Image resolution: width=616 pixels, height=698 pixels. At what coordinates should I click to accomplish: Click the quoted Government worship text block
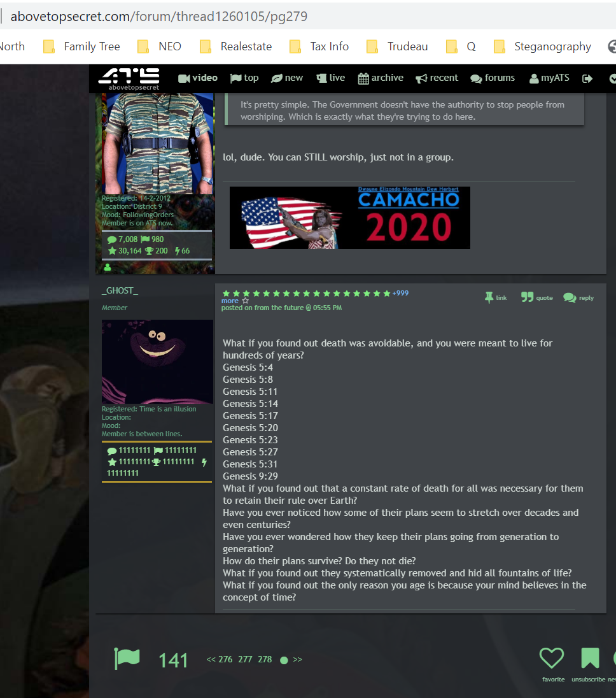[x=404, y=110]
